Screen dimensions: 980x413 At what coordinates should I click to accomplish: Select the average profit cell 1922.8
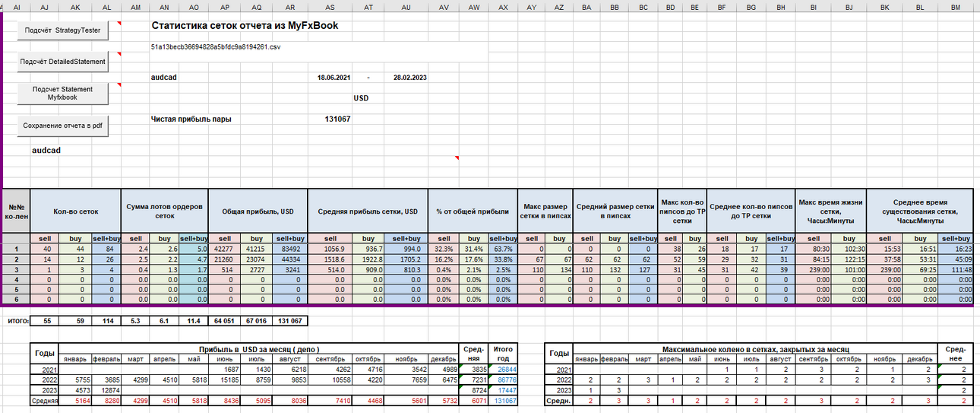coord(368,259)
